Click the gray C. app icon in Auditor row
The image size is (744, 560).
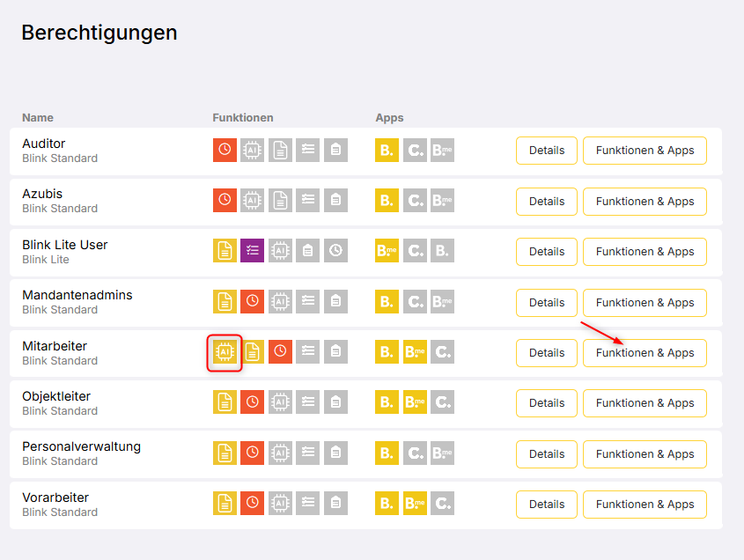click(x=415, y=150)
